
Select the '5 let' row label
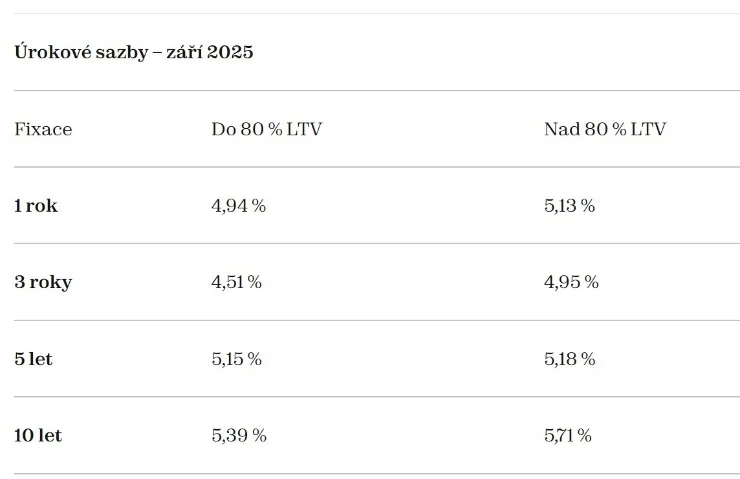click(33, 359)
